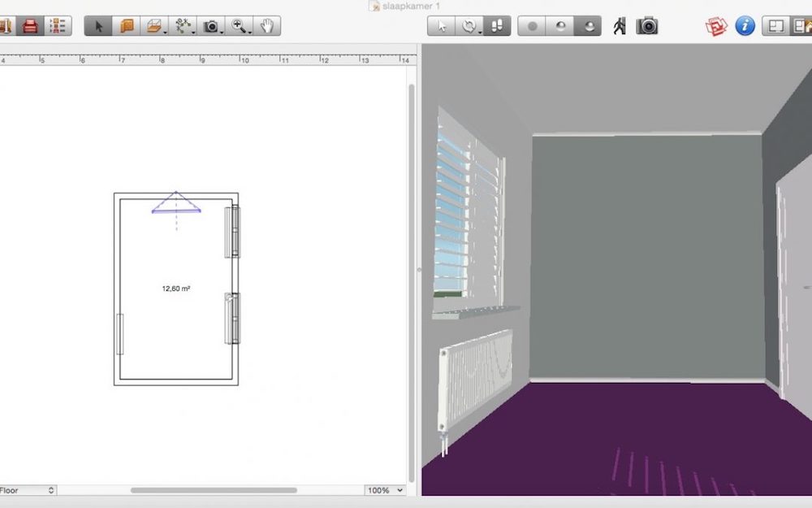
Task: Set the lowest render quality sphere
Action: click(532, 26)
